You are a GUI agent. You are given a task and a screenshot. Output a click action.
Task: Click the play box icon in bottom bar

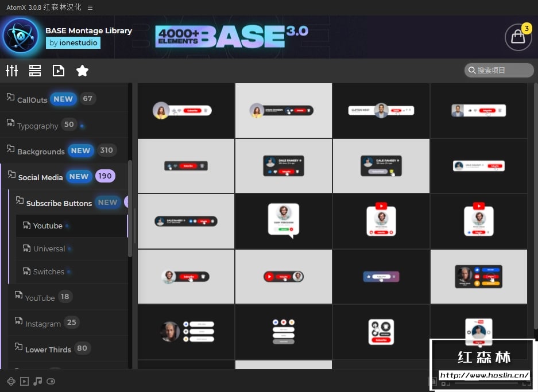click(x=24, y=381)
